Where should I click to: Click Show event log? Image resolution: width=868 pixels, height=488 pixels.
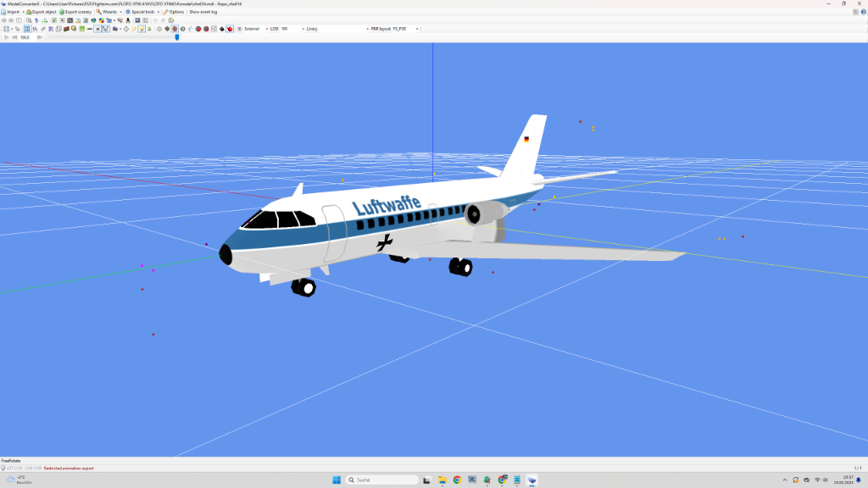click(203, 12)
